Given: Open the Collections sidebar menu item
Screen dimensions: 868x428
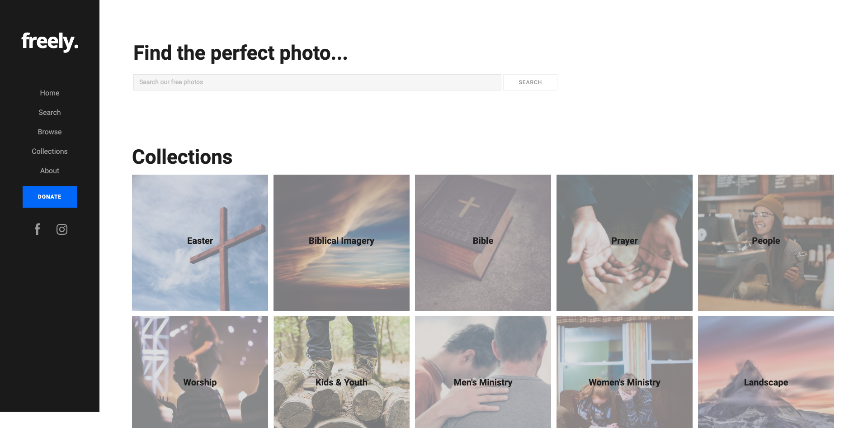Looking at the screenshot, I should point(50,151).
